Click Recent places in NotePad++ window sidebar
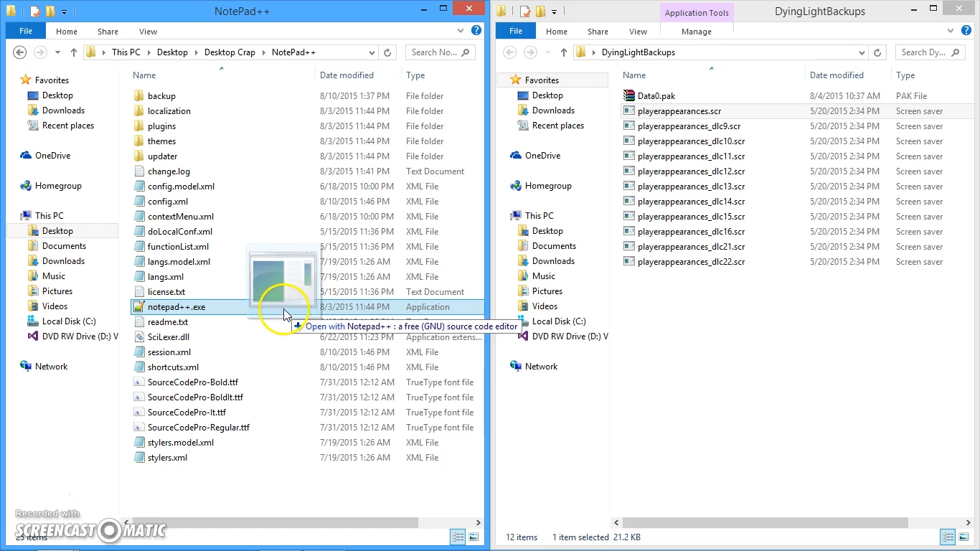 68,126
